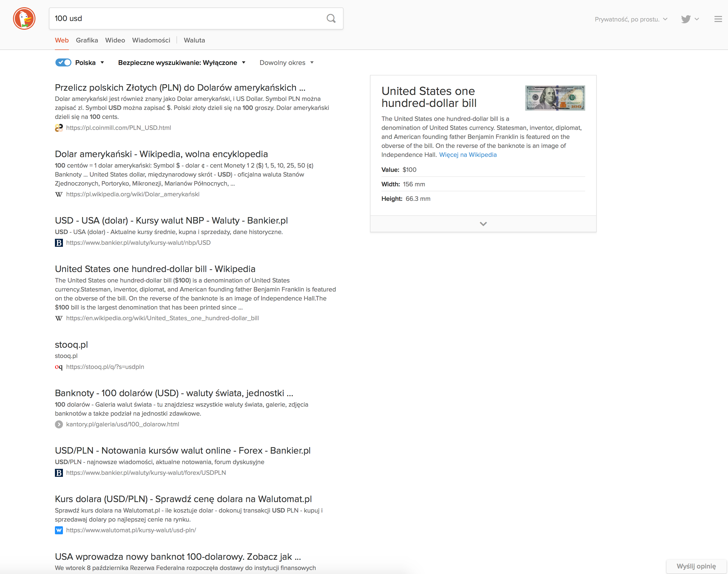Open USD - USA (dolar) Kursy walut NBP result
The width and height of the screenshot is (728, 574).
171,221
